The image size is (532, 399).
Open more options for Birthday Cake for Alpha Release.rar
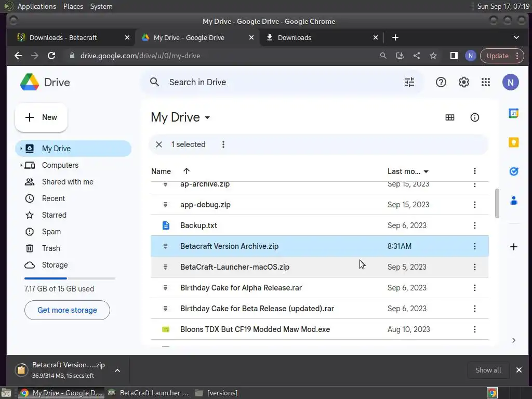[x=474, y=288]
